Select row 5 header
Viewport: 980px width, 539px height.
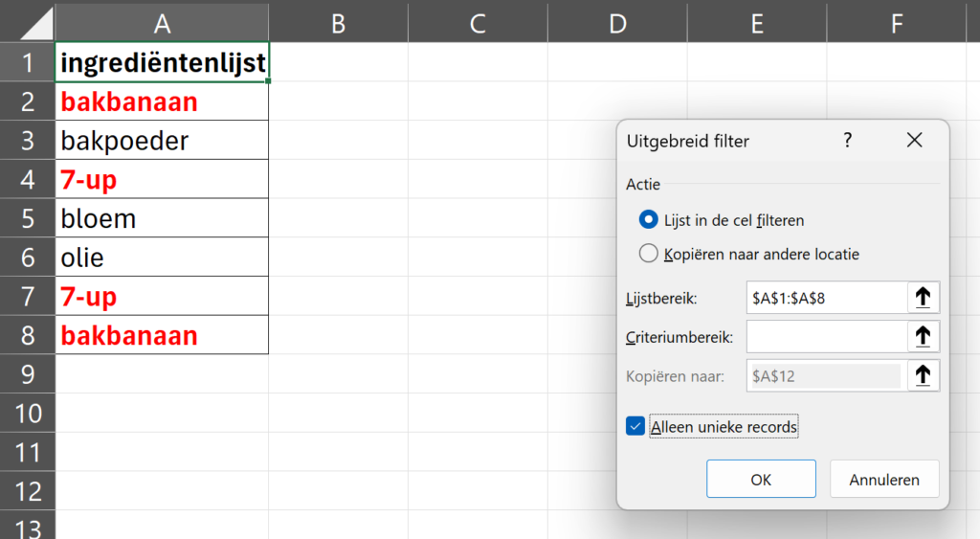pyautogui.click(x=28, y=218)
